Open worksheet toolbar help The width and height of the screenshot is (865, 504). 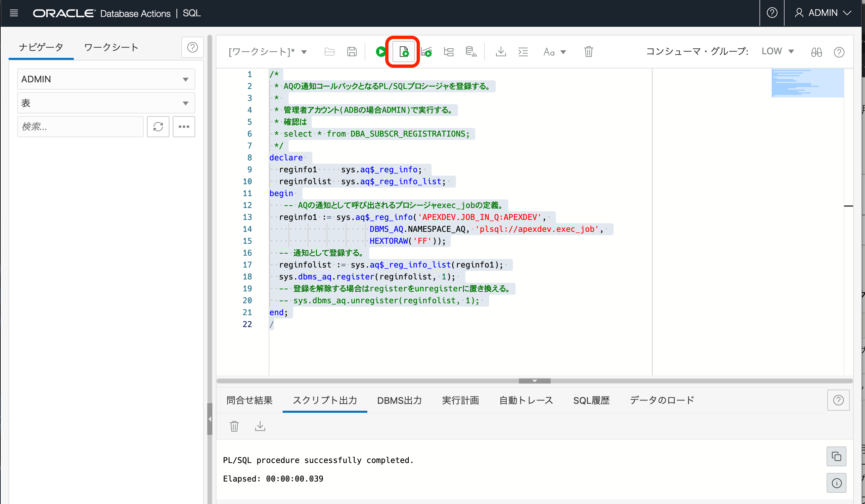[x=839, y=52]
